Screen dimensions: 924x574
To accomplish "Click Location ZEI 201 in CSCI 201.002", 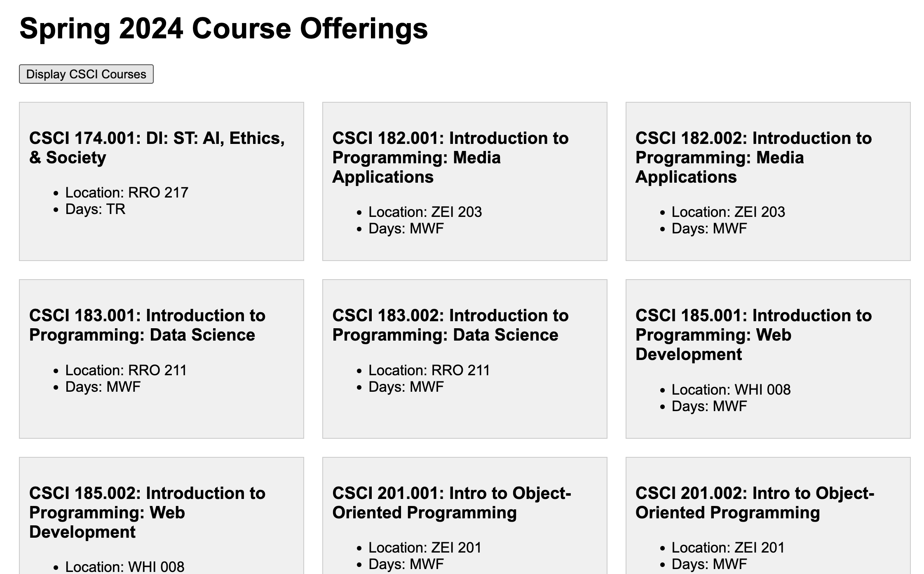I will tap(728, 548).
